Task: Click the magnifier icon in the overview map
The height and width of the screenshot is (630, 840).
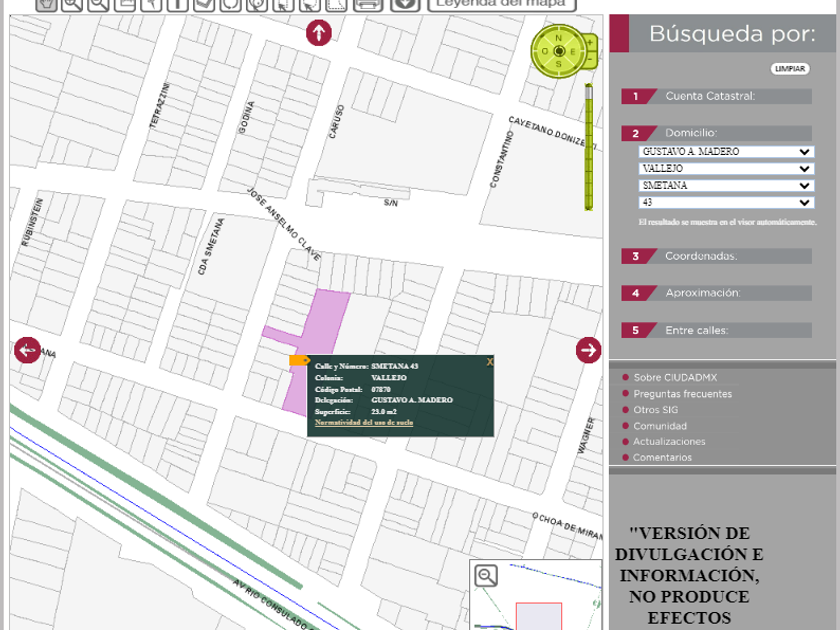Action: tap(486, 576)
